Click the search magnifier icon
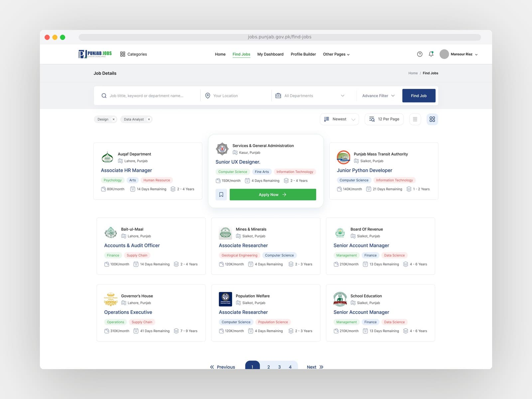Screen dimensions: 532x399 104,96
